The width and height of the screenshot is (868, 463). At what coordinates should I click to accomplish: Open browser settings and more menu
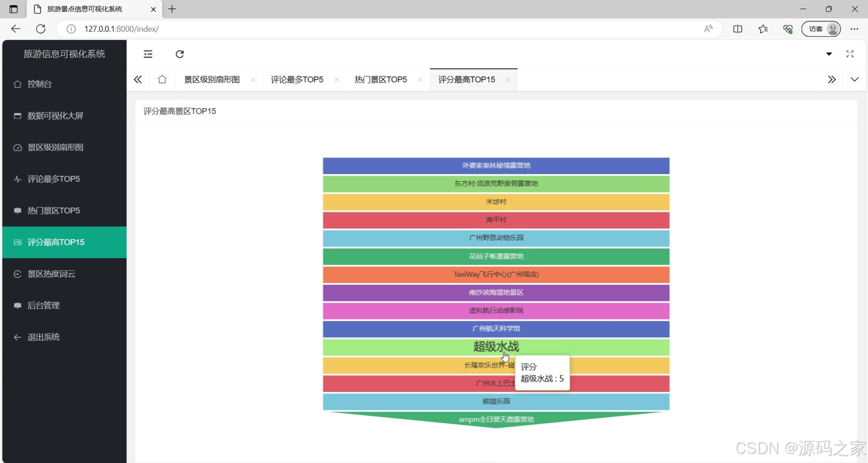854,29
